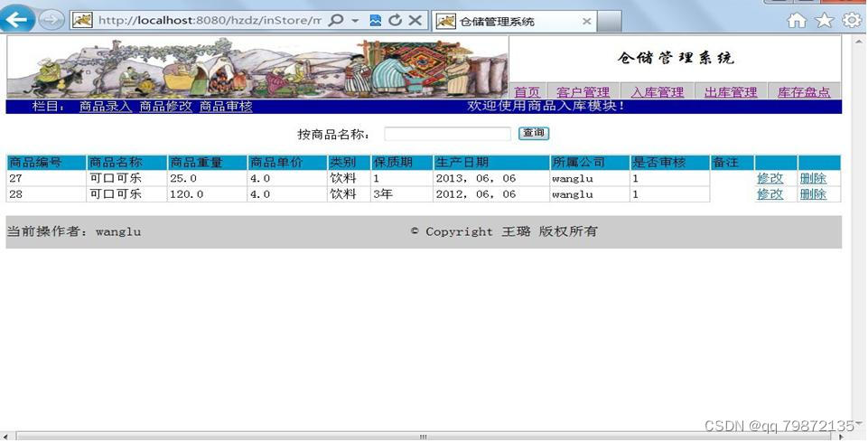Screen dimensions: 868x442
Task: Click the horizontal scrollbar right arrow
Action: [x=843, y=437]
